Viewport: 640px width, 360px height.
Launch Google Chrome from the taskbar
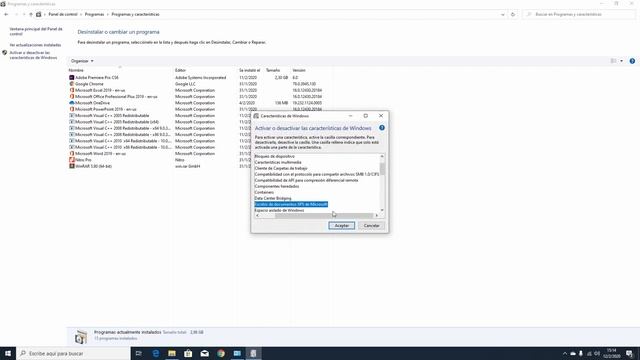pos(221,353)
